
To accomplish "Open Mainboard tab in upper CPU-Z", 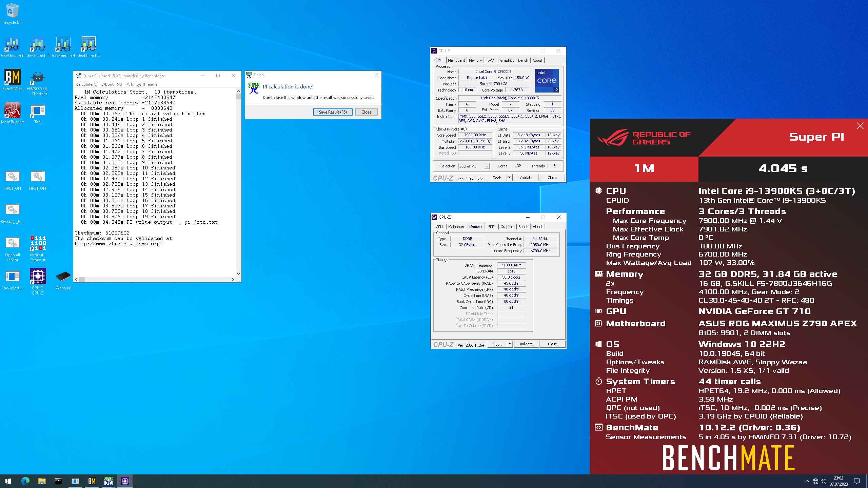I will 456,60.
